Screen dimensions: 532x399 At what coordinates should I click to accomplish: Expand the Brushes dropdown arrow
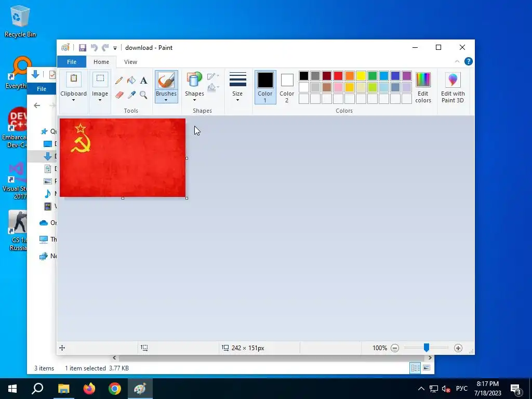point(166,100)
